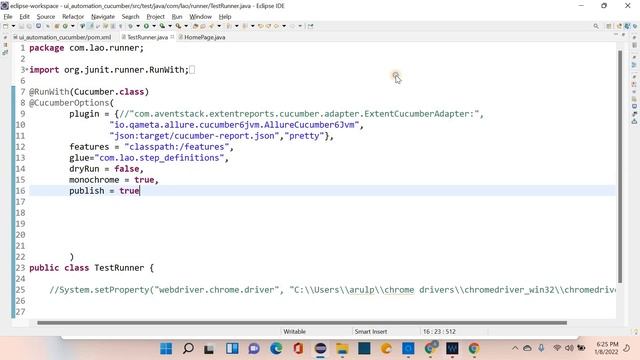Viewport: 640px width, 360px height.
Task: Open Microsoft Office from the taskbar
Action: click(298, 349)
